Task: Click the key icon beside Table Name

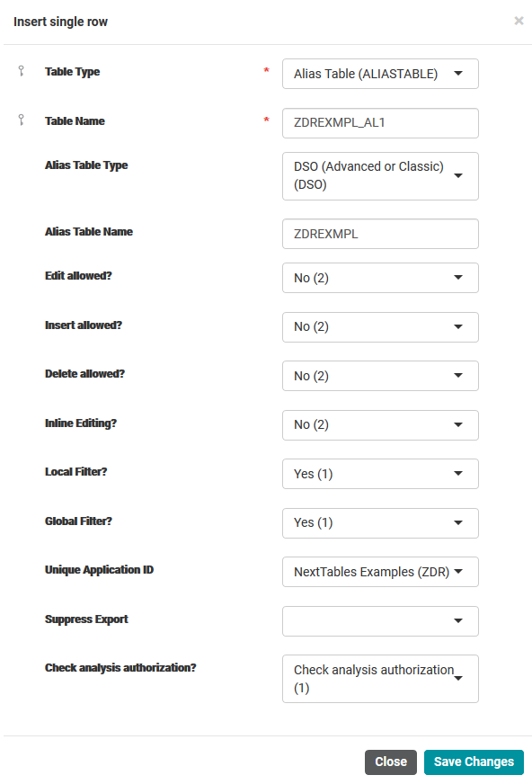Action: [21, 120]
